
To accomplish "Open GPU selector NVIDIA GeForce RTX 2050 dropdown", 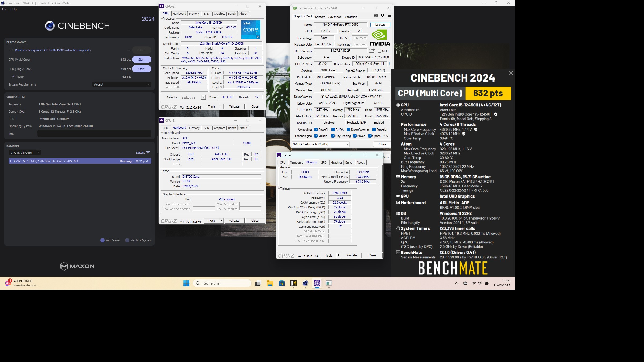I will coord(320,144).
